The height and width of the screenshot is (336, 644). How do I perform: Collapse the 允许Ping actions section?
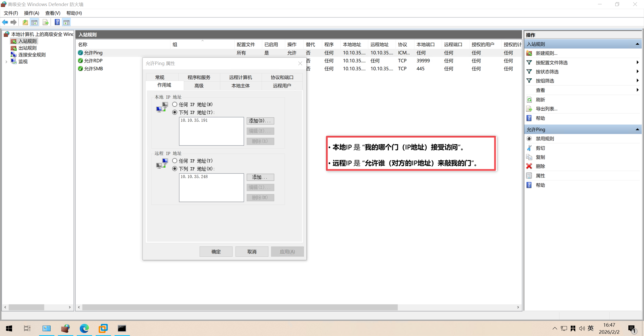[x=637, y=130]
